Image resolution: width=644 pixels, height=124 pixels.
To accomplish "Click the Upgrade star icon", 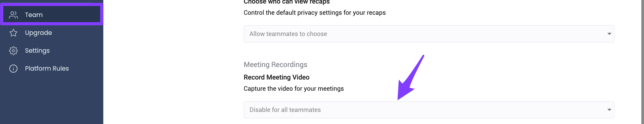I will [x=13, y=33].
